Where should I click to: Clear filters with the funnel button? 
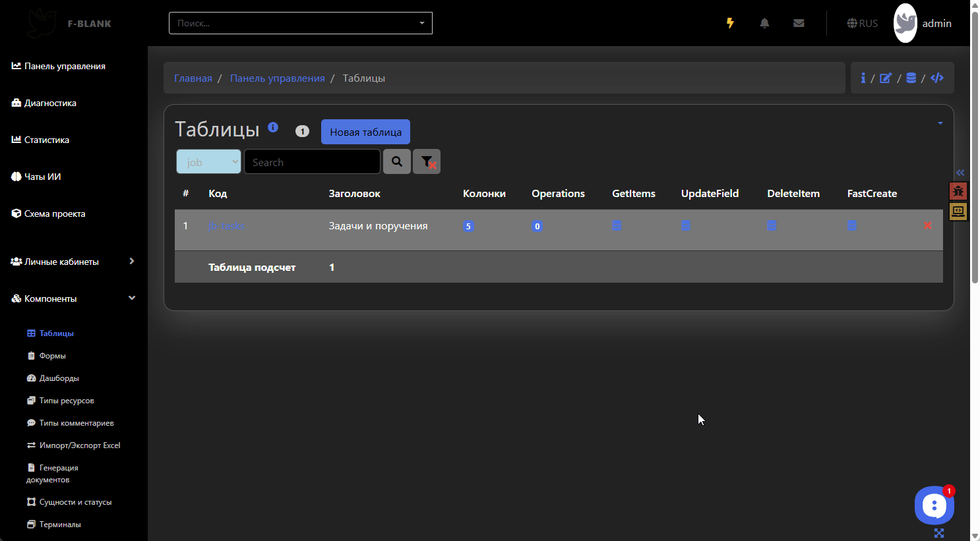(427, 161)
